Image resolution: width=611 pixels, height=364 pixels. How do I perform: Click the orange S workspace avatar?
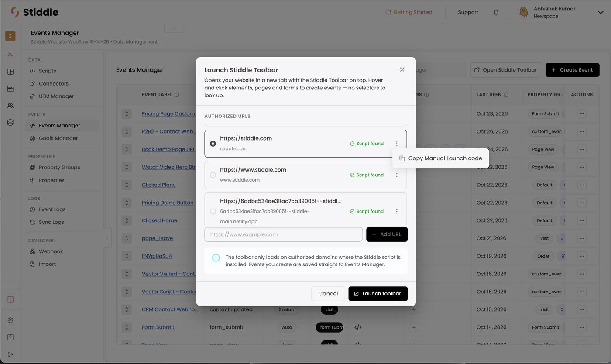pos(10,36)
